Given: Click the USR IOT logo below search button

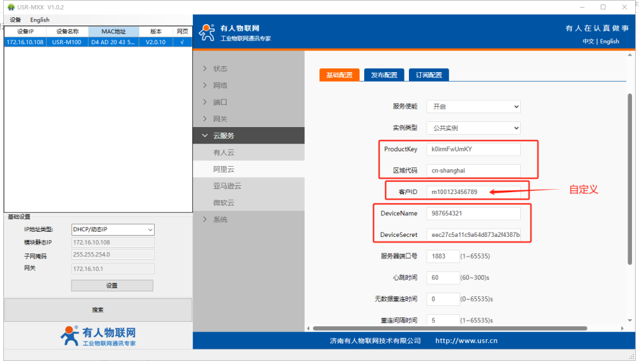Looking at the screenshot, I should coord(98,337).
